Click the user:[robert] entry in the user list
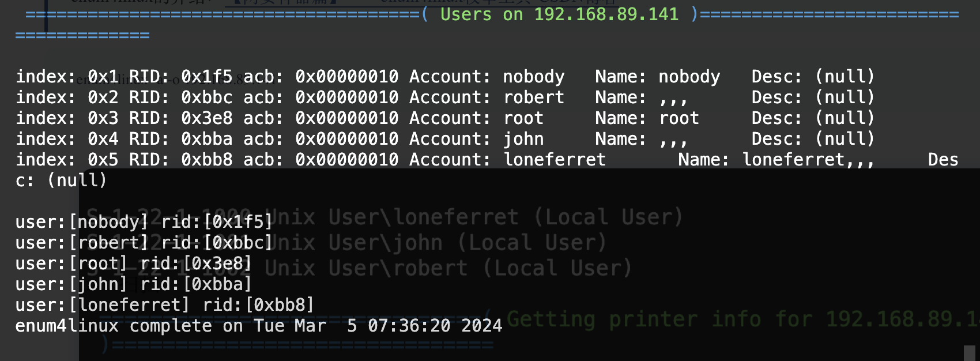The height and width of the screenshot is (361, 980). coord(82,243)
